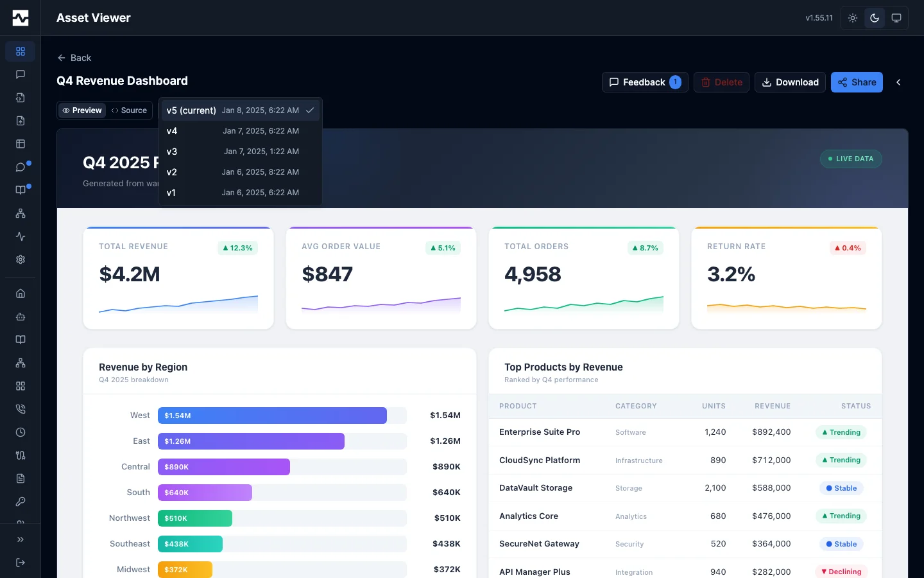Click the $4.2M total revenue value
This screenshot has height=578, width=924.
point(130,274)
